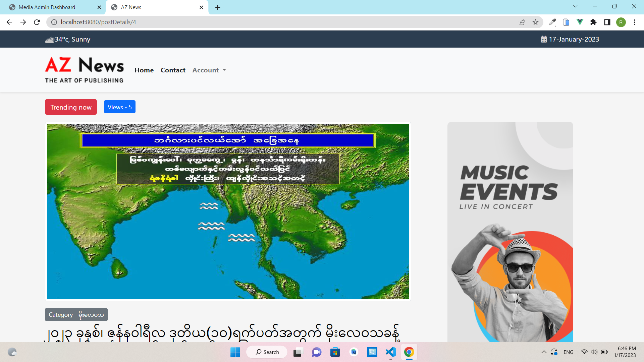Viewport: 644px width, 362px height.
Task: Open Visual Studio Code from taskbar
Action: tap(390, 352)
